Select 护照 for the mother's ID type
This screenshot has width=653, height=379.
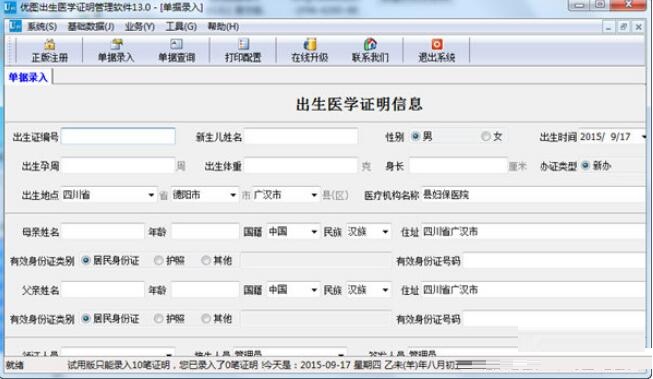pos(158,260)
